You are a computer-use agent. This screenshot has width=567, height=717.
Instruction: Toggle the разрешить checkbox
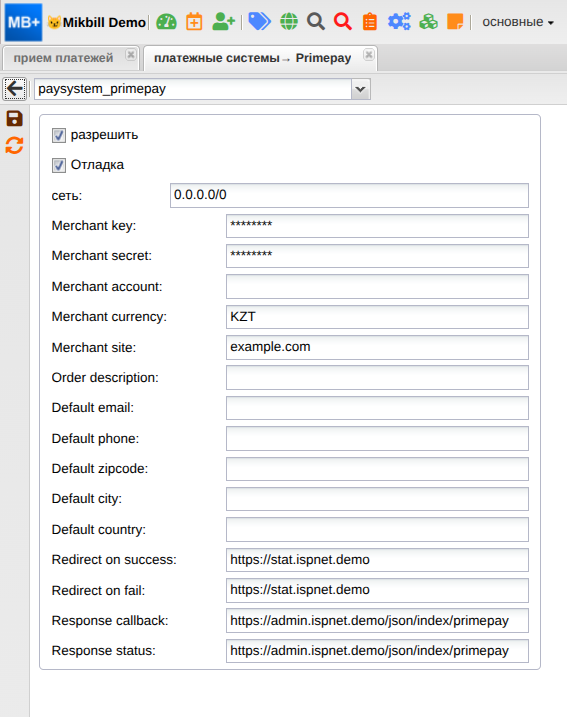point(59,135)
